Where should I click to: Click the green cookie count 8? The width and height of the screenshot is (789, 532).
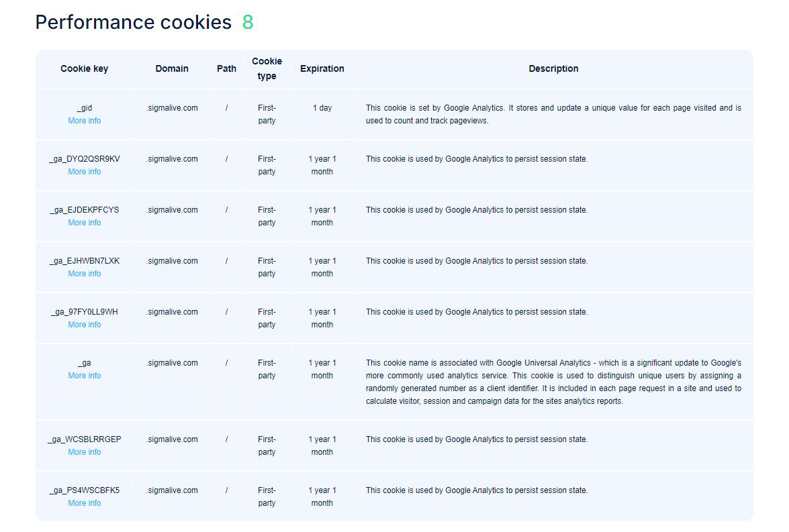[248, 22]
